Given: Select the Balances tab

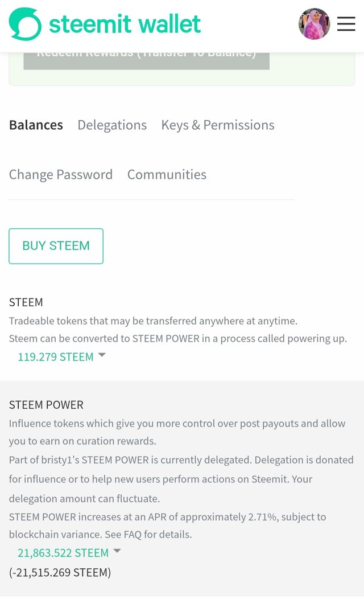Looking at the screenshot, I should [x=36, y=125].
